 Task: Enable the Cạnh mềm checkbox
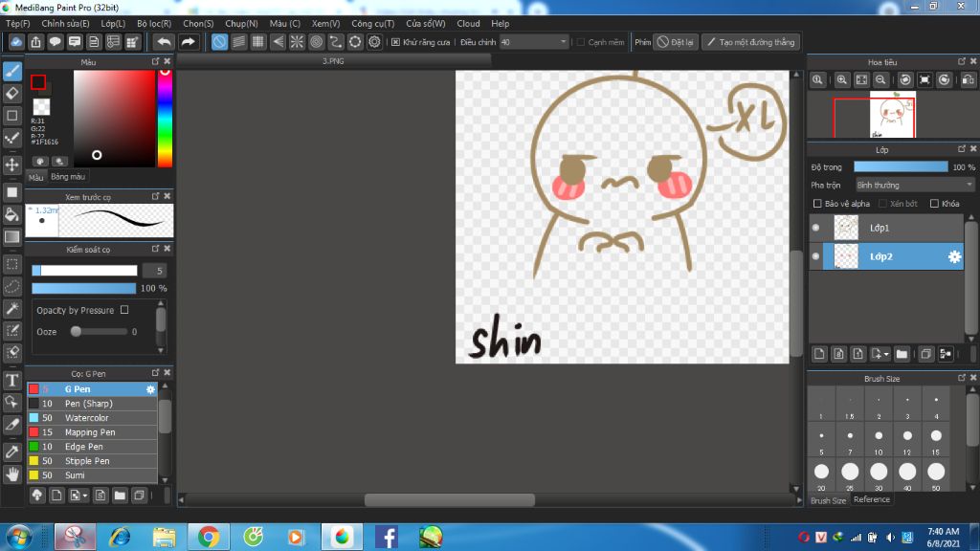pos(581,42)
